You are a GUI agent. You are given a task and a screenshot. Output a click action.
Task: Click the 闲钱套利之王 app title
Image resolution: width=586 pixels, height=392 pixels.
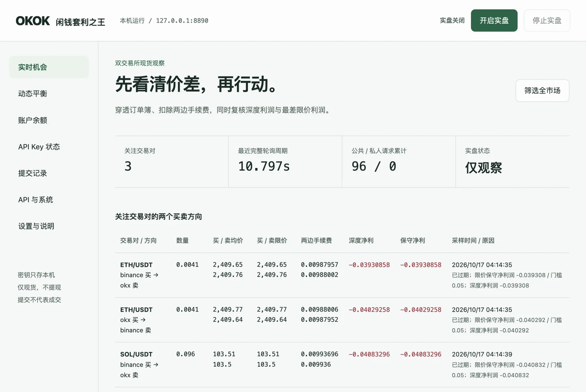80,22
